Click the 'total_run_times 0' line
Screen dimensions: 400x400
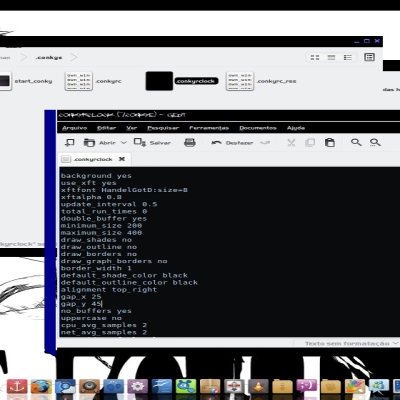coord(104,211)
